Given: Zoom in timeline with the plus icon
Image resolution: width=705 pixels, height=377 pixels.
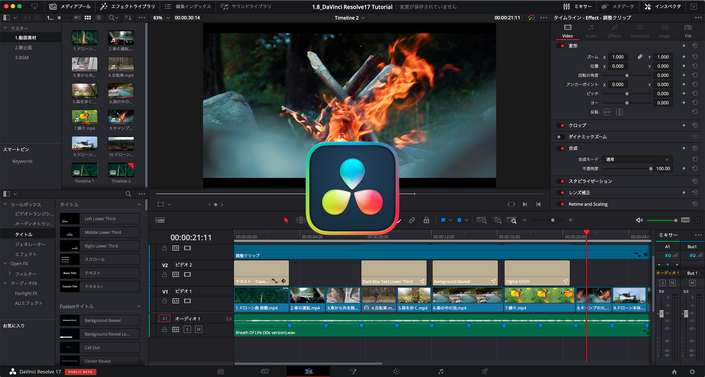Looking at the screenshot, I should click(571, 220).
